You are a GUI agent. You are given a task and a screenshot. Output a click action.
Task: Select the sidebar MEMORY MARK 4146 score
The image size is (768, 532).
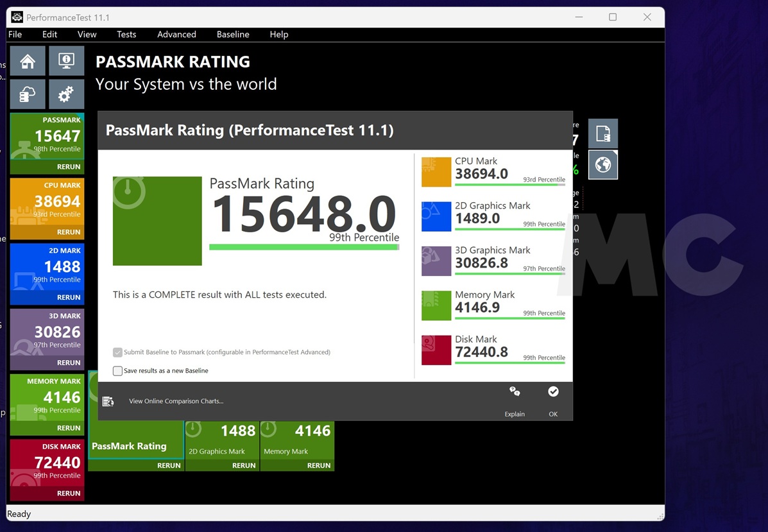pos(62,397)
